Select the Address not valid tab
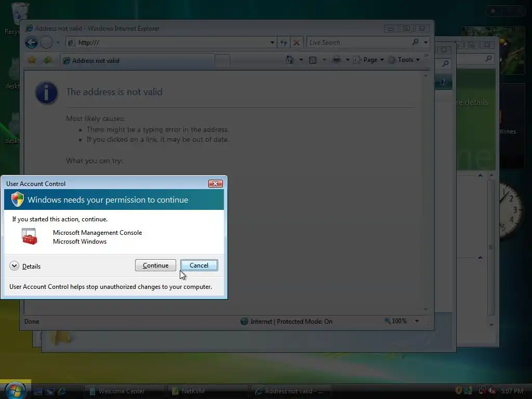 pos(137,60)
